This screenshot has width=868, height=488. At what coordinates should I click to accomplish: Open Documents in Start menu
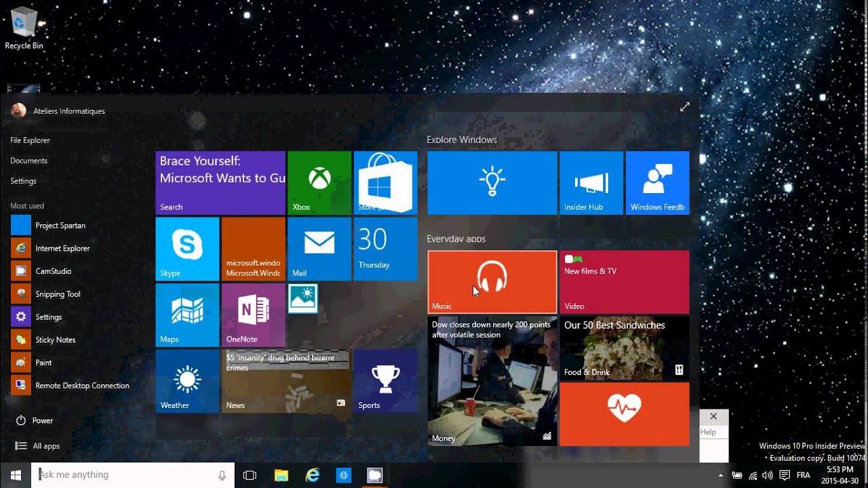[x=29, y=161]
